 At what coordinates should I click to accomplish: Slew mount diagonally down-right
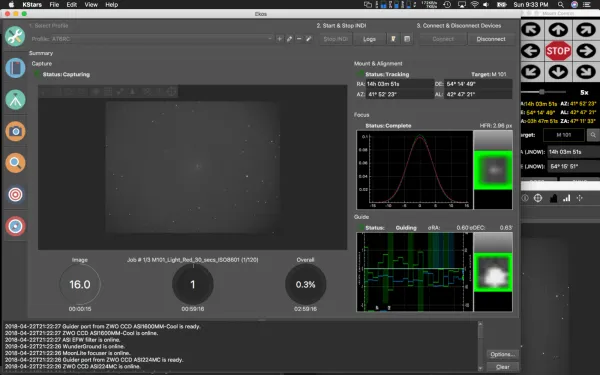click(585, 72)
